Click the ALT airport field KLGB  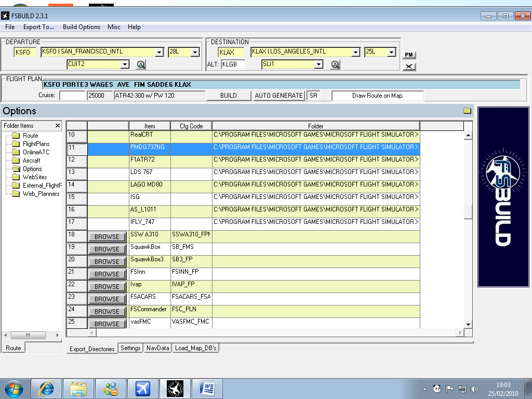point(233,64)
